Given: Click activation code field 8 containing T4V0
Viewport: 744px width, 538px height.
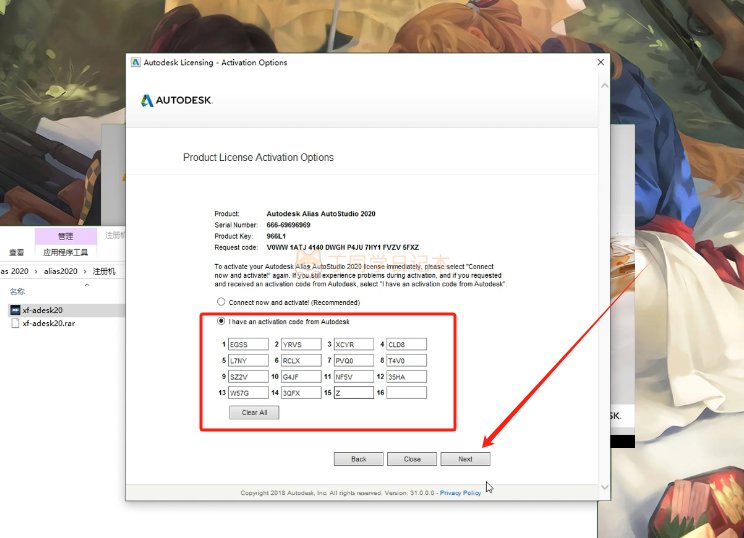Looking at the screenshot, I should 406,361.
